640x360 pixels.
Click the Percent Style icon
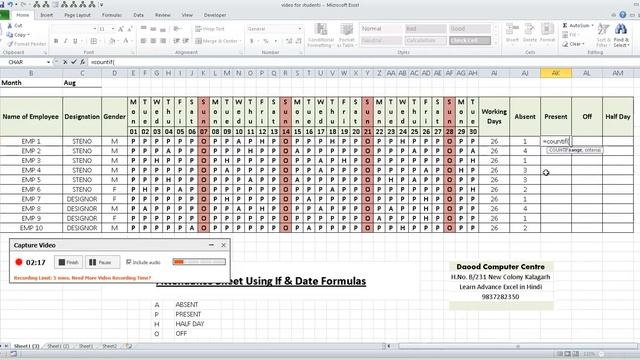(266, 41)
